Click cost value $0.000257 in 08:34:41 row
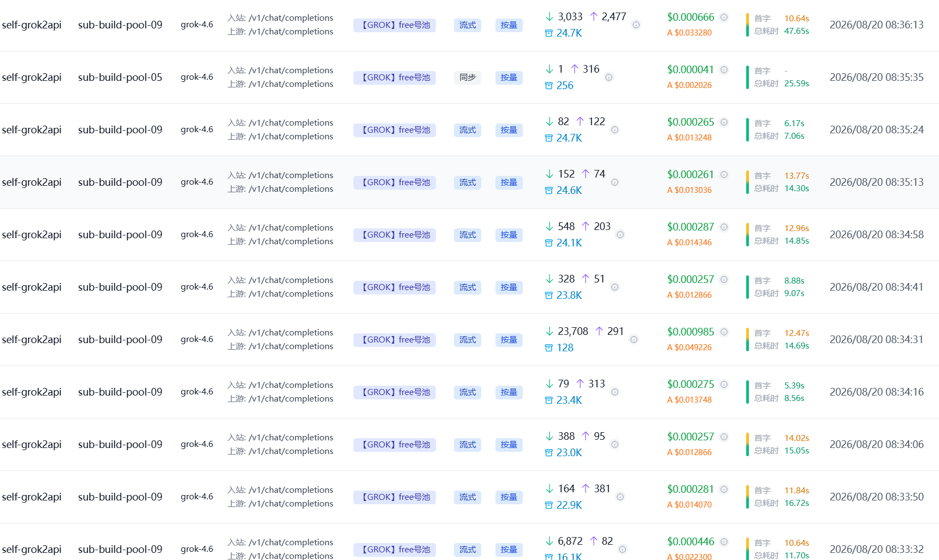The width and height of the screenshot is (939, 560). click(690, 279)
